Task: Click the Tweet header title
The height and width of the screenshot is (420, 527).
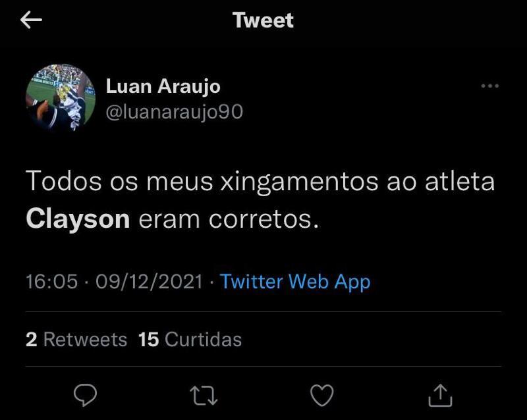Action: [263, 20]
